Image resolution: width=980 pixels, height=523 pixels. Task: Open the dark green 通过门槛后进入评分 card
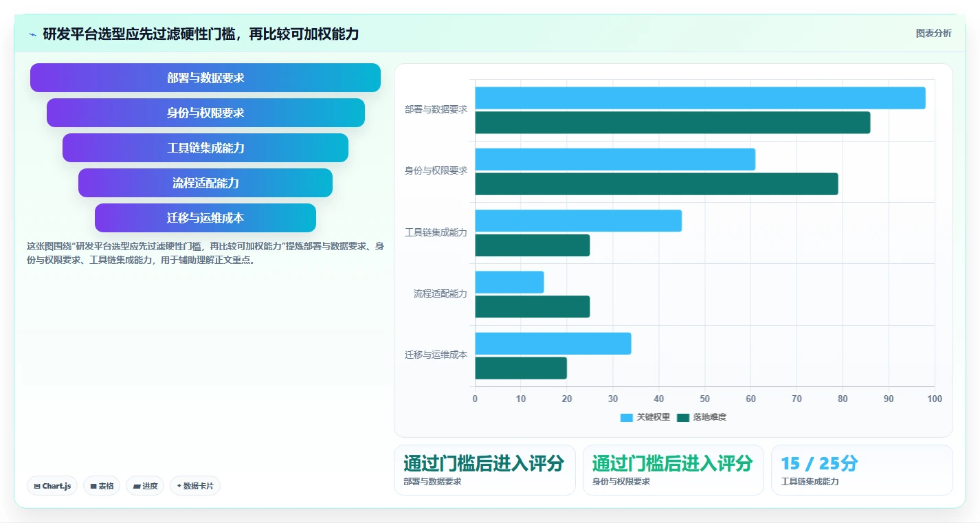click(485, 470)
